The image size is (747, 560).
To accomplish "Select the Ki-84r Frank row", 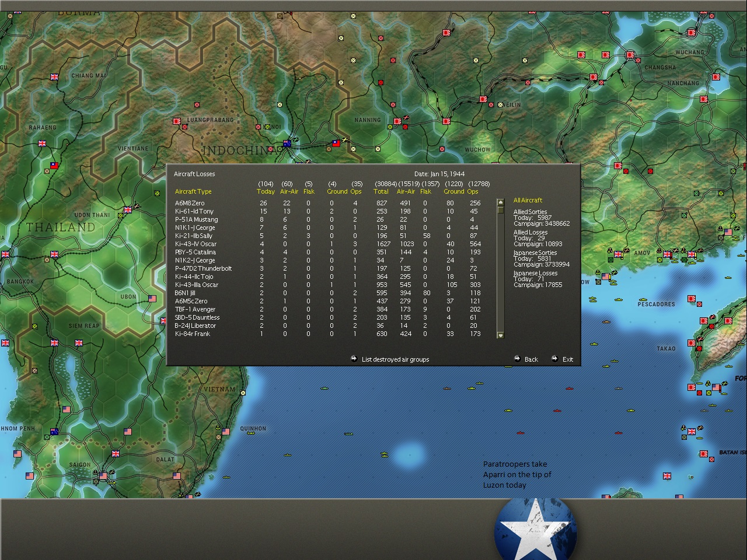I will coord(327,334).
